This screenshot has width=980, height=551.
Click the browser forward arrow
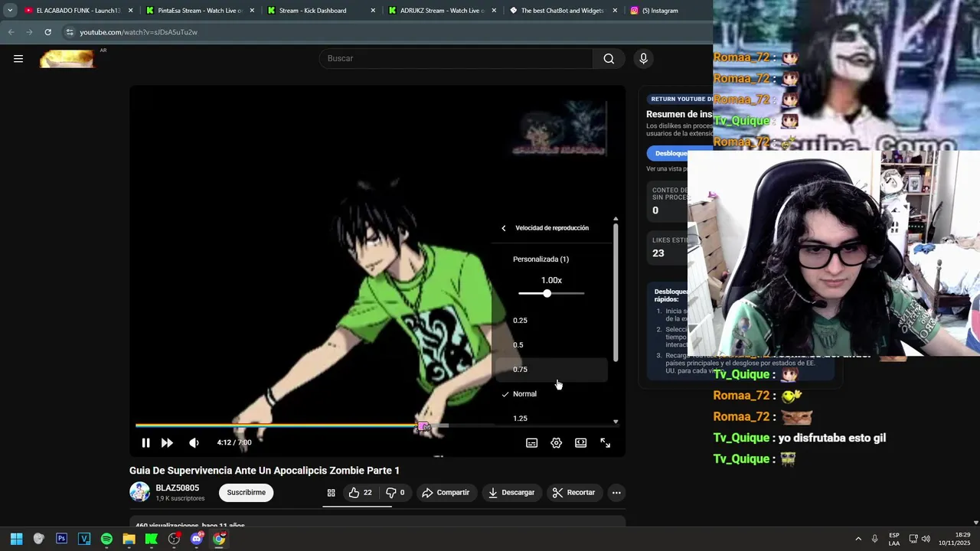(x=29, y=32)
